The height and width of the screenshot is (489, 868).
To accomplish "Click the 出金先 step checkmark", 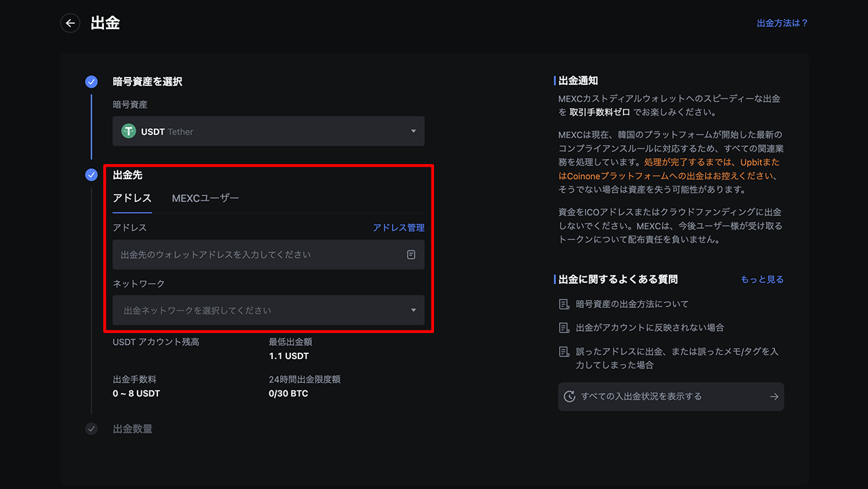I will pyautogui.click(x=92, y=175).
